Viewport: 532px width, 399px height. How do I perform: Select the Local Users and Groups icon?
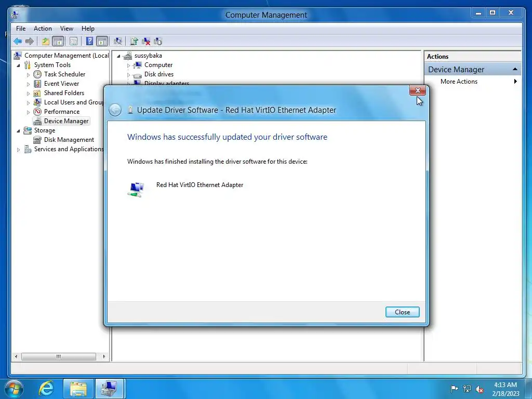click(37, 102)
